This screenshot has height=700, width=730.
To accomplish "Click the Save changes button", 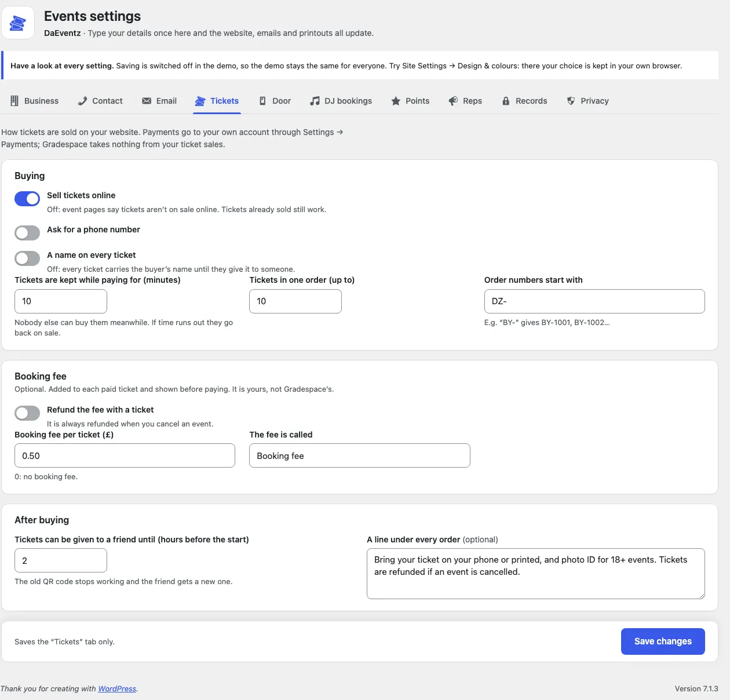I will (x=663, y=641).
